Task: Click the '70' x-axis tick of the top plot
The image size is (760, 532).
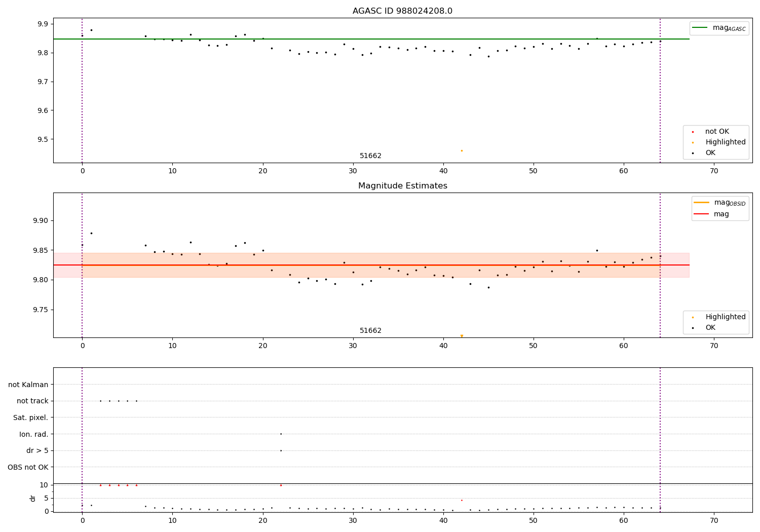Action: click(714, 171)
